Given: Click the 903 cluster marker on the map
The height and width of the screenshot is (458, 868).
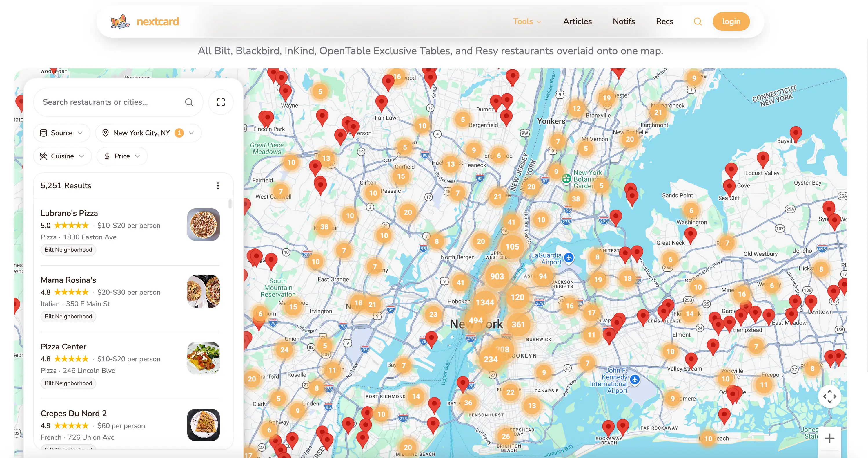Looking at the screenshot, I should [497, 277].
